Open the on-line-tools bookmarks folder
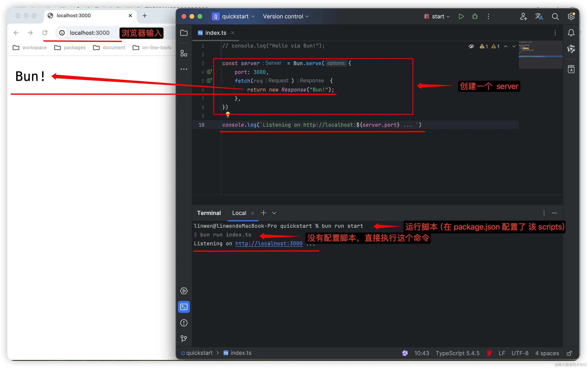 [x=152, y=48]
